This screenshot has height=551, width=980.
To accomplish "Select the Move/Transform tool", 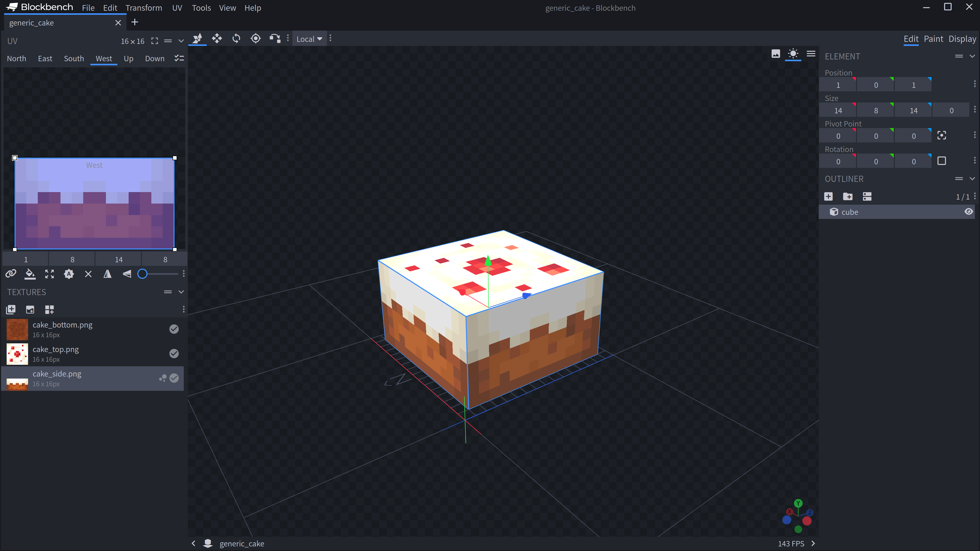I will [217, 38].
